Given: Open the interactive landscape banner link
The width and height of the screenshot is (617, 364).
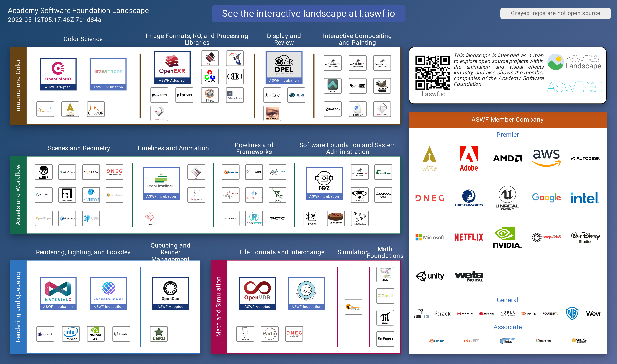Looking at the screenshot, I should 308,14.
